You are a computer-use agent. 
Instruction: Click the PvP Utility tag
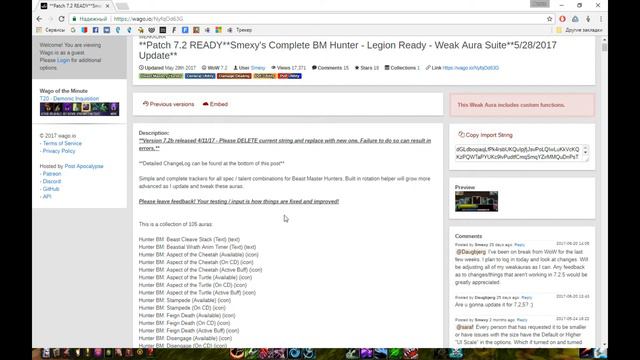290,76
